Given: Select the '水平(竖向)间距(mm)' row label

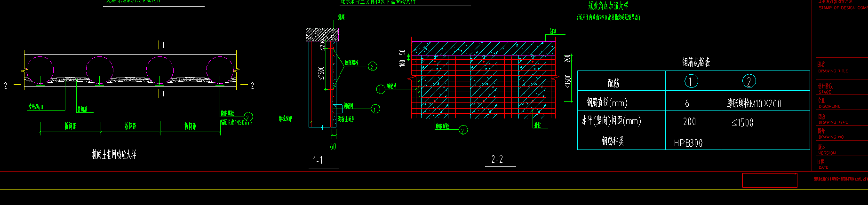Looking at the screenshot, I should [611, 121].
